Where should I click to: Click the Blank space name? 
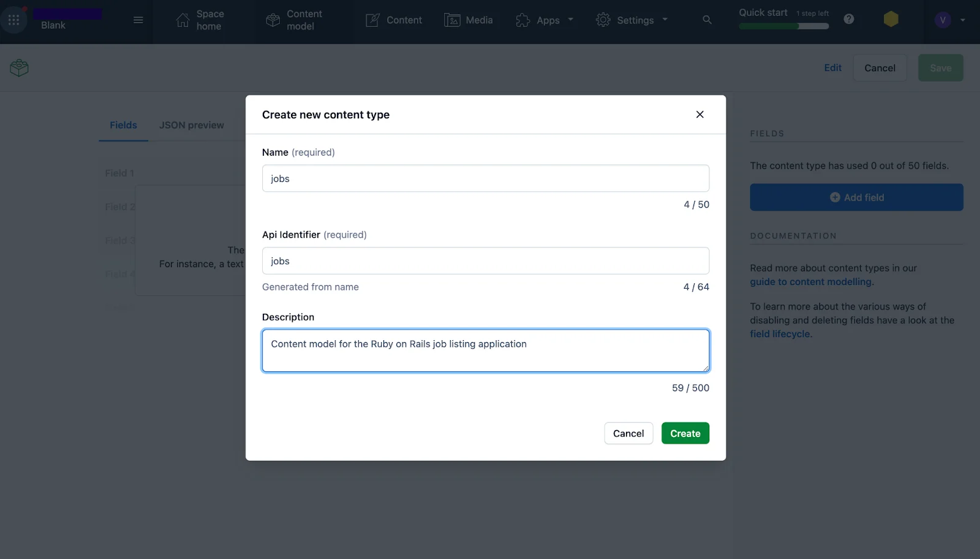pyautogui.click(x=53, y=25)
